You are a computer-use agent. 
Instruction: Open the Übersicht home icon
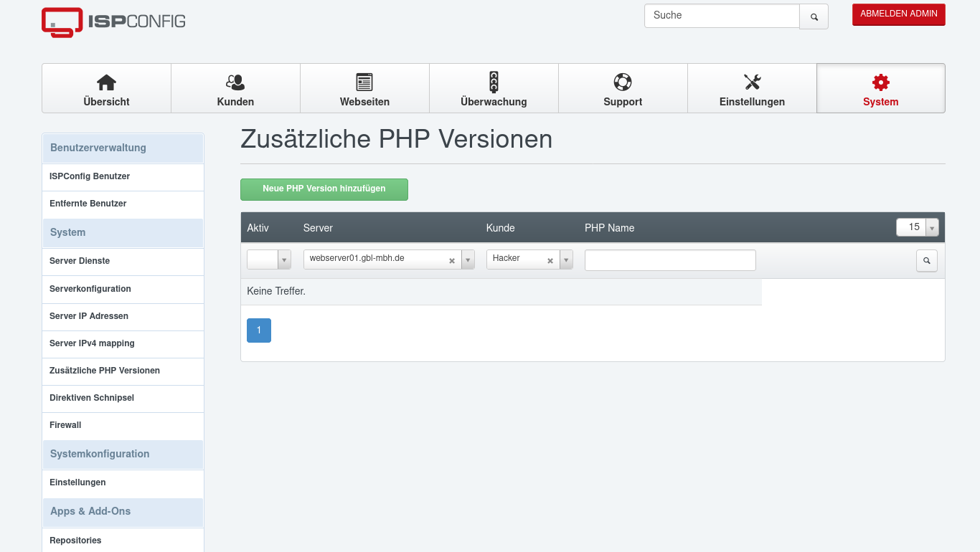click(105, 81)
